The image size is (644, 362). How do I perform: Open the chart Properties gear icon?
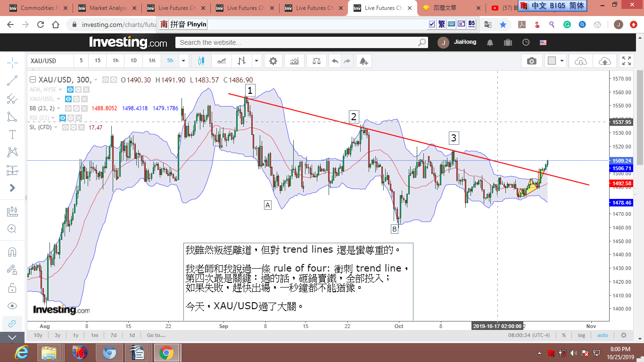[x=273, y=61]
